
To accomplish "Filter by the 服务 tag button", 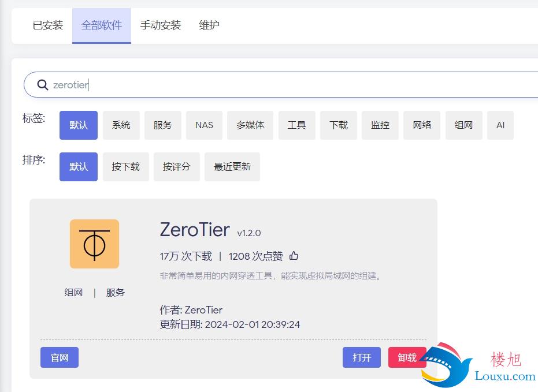I will [x=162, y=125].
